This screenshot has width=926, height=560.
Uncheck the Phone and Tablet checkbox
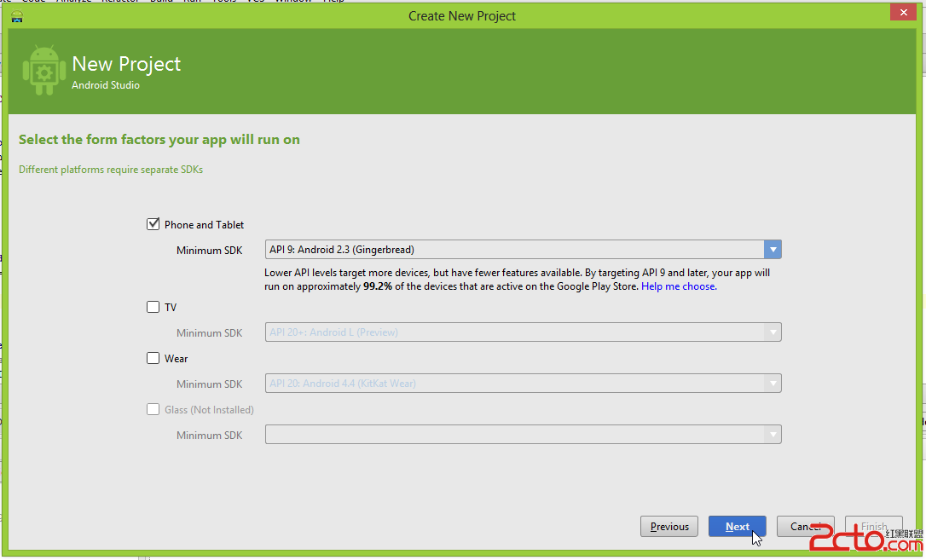tap(153, 224)
